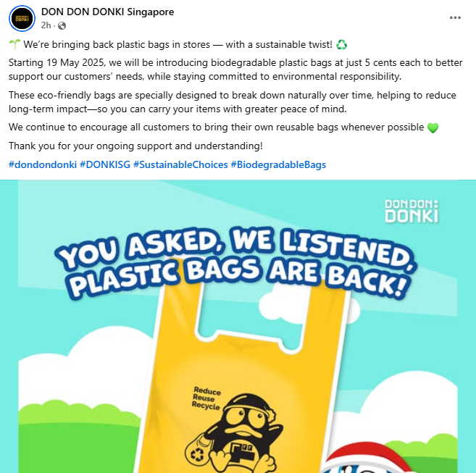Image resolution: width=476 pixels, height=473 pixels.
Task: Open the DON DON DONKI profile picture
Action: [x=22, y=18]
